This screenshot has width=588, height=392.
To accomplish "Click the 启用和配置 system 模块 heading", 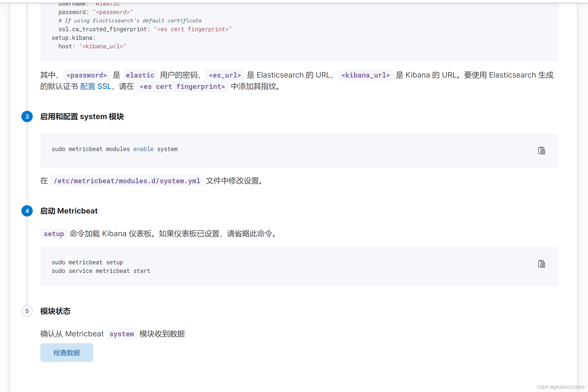I will click(x=82, y=117).
